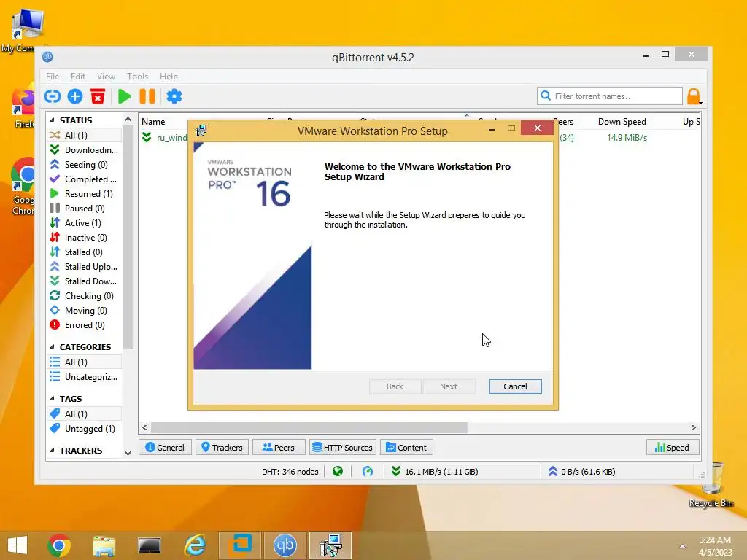Image resolution: width=747 pixels, height=560 pixels.
Task: Select the Checking (0) filter
Action: click(x=84, y=296)
